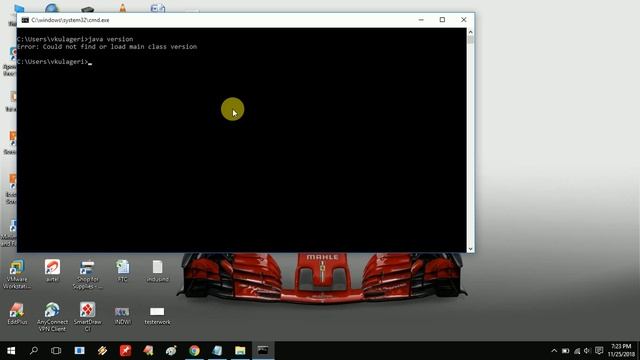The width and height of the screenshot is (640, 360).
Task: Select the INDWI desktop icon
Action: click(122, 315)
